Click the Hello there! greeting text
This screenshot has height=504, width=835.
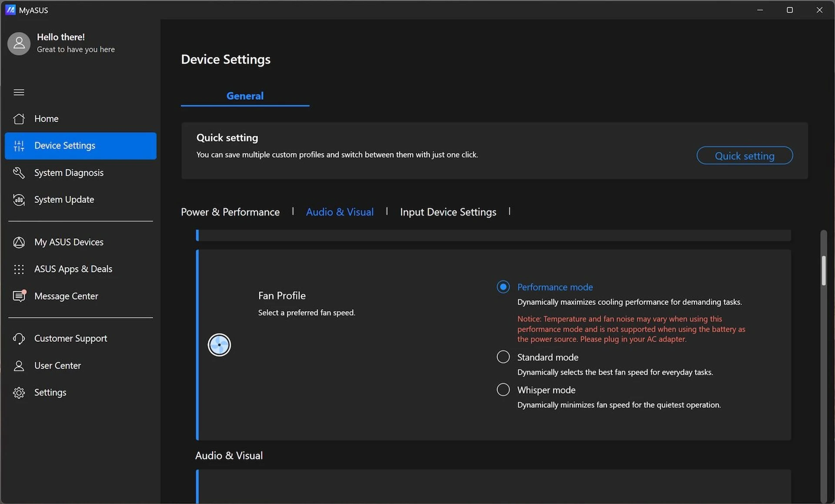61,37
